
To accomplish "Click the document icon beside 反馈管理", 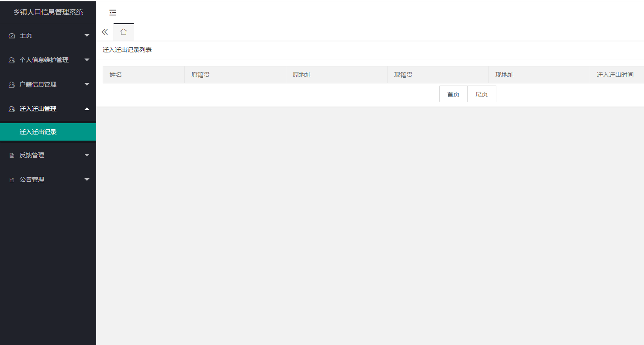I will pyautogui.click(x=12, y=155).
